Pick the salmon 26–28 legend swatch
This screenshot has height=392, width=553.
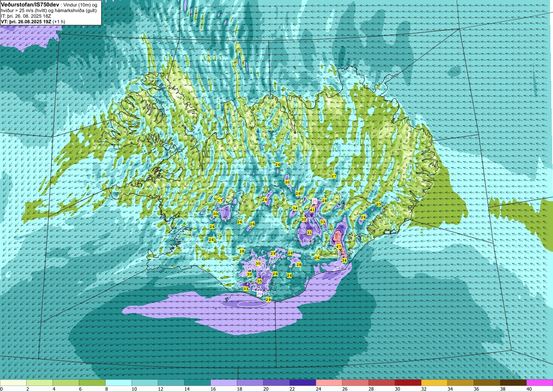(356, 383)
